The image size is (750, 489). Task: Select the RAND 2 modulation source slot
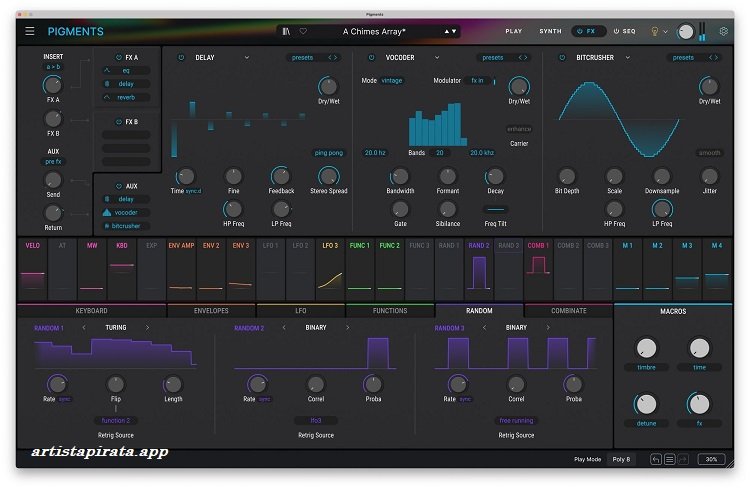[x=479, y=268]
